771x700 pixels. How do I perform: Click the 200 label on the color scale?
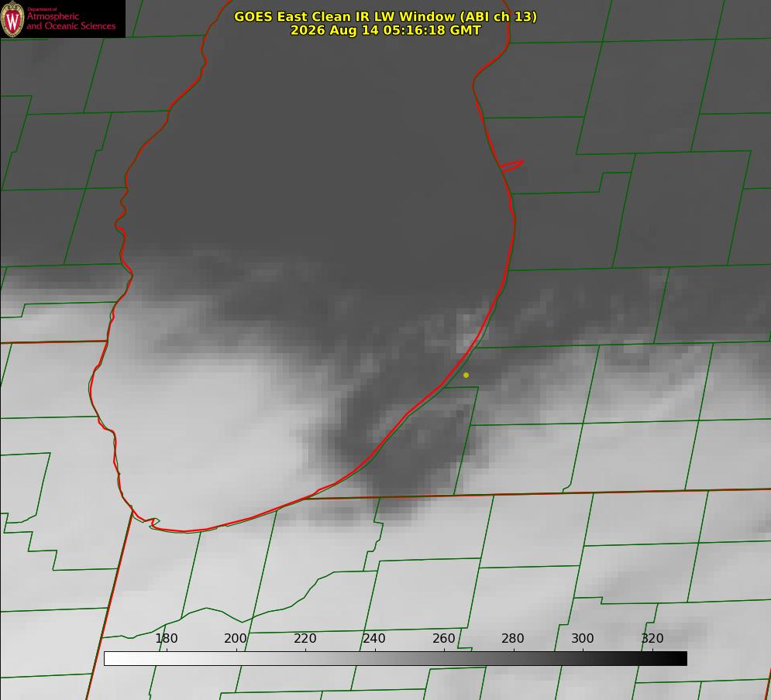click(x=235, y=638)
